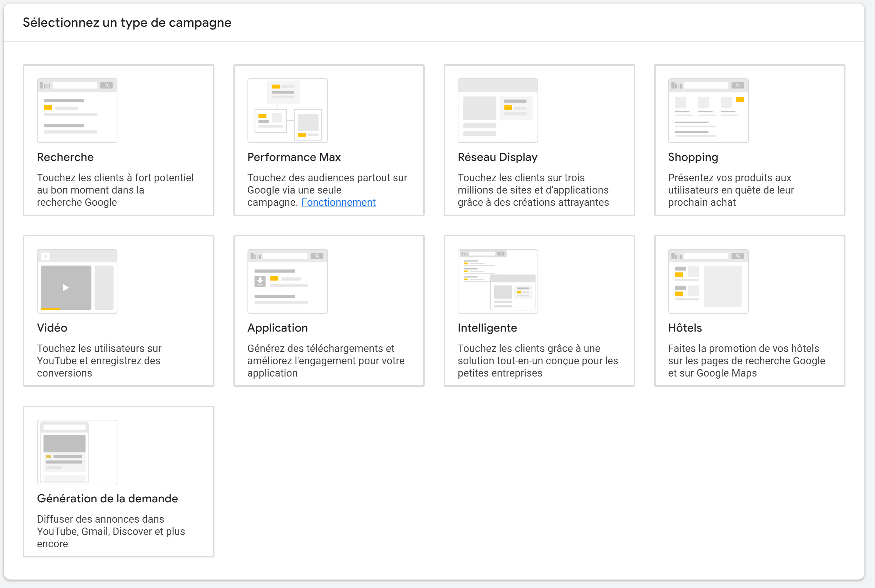Click the Réseau Display illustration icon
The width and height of the screenshot is (875, 588).
tap(497, 110)
